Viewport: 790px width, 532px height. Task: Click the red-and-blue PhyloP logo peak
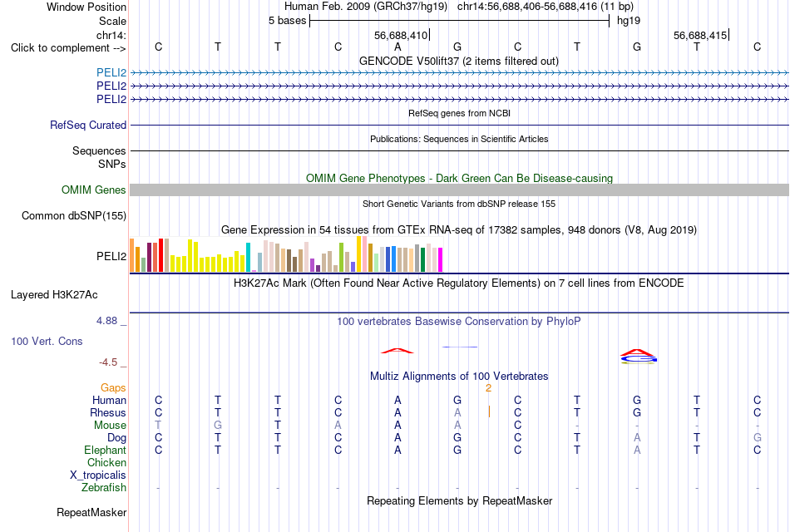pos(637,357)
